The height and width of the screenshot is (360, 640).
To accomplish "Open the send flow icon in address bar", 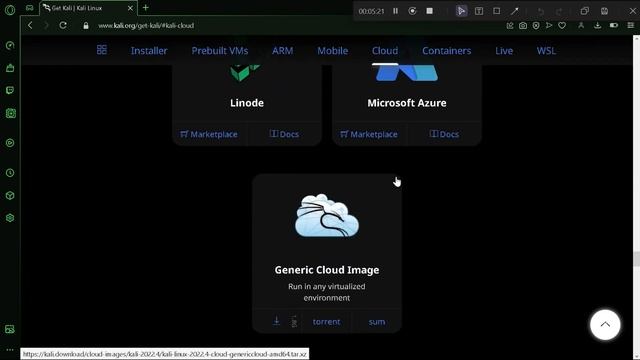I will click(549, 25).
